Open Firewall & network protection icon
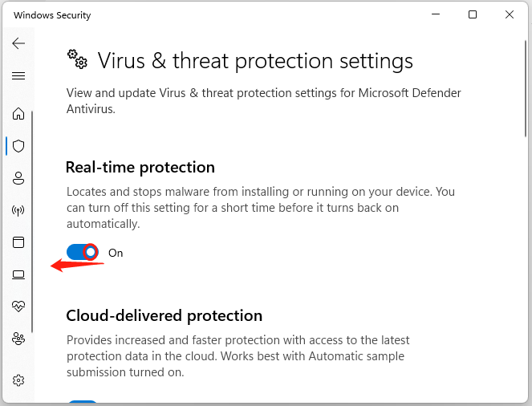This screenshot has height=406, width=532. coord(18,210)
